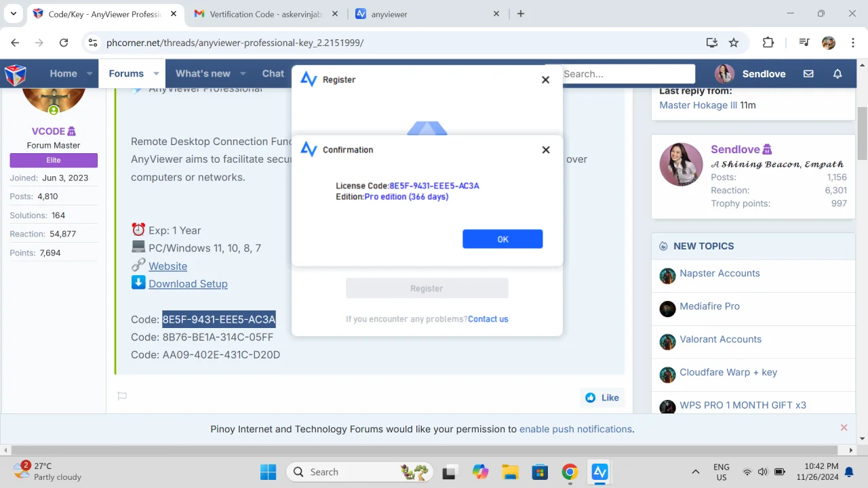Bookmark this page with the star
The width and height of the screenshot is (868, 488).
point(734,43)
